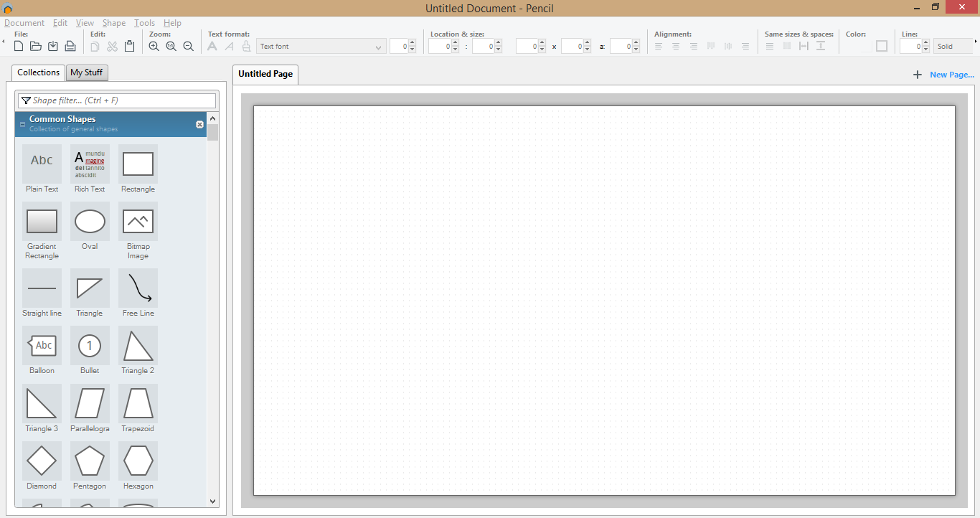Click the align top icon
This screenshot has width=980, height=518.
(711, 47)
